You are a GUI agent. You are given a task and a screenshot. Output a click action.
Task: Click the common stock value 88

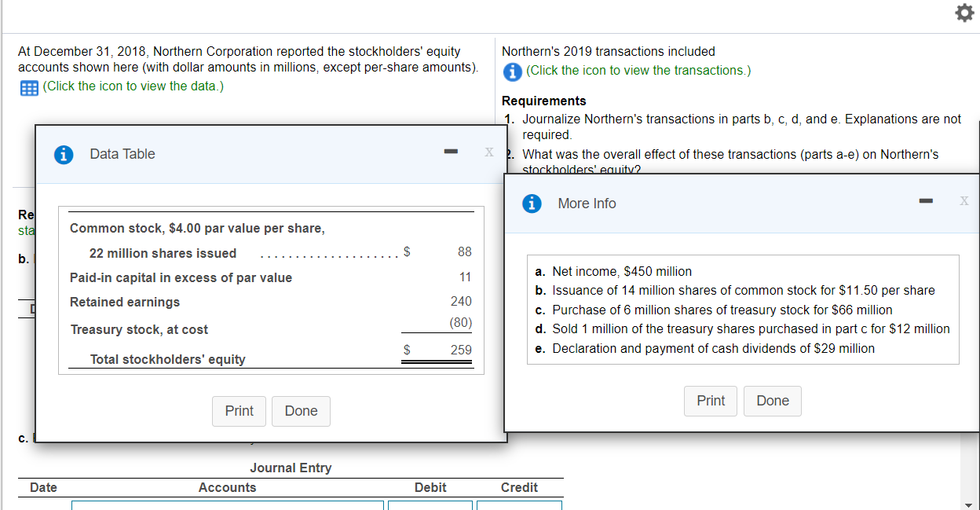pos(465,252)
